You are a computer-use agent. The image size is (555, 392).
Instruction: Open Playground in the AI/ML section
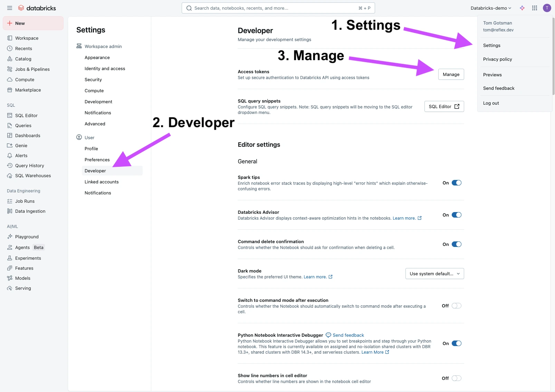pyautogui.click(x=27, y=237)
